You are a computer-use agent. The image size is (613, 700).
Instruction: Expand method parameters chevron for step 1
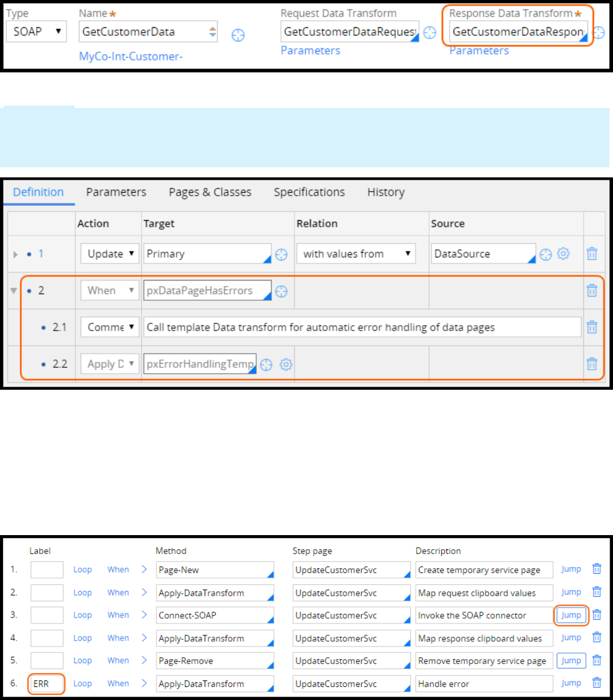pos(144,569)
